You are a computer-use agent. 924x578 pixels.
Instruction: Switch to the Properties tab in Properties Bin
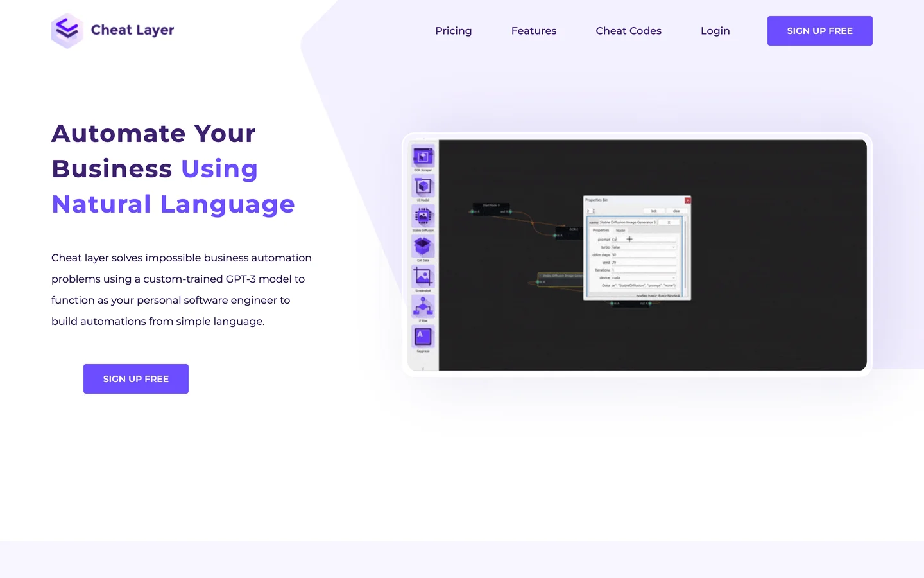[x=601, y=230]
